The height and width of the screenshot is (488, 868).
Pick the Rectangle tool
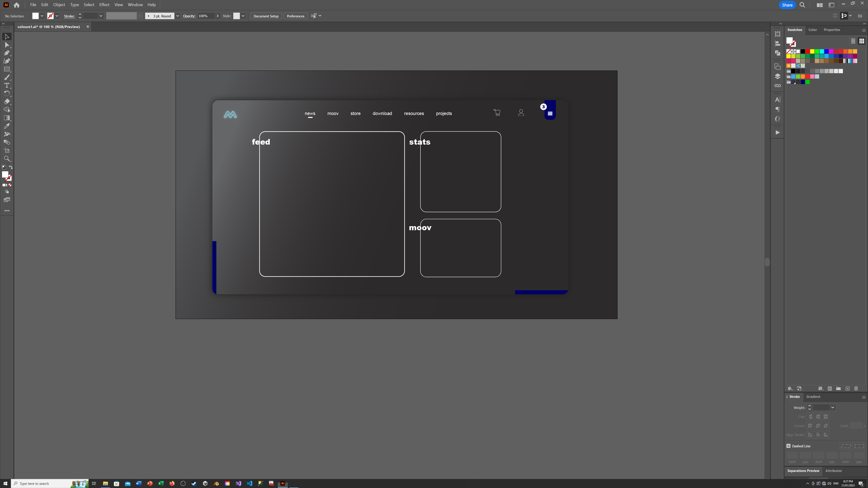click(x=7, y=69)
